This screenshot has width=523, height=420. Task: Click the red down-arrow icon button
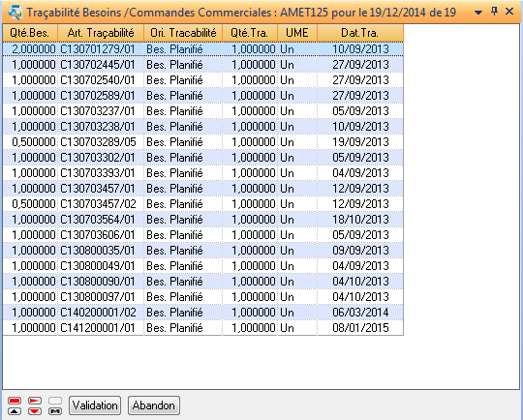click(35, 411)
